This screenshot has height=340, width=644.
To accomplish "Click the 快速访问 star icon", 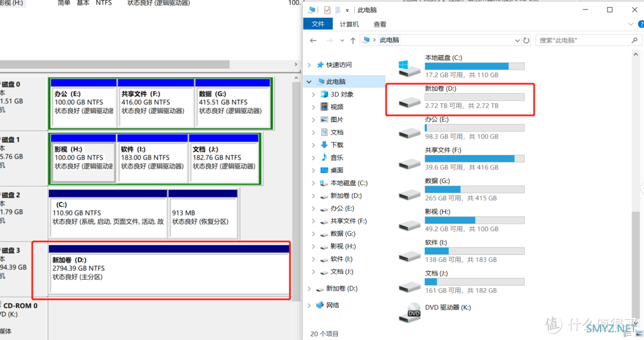I will (x=320, y=65).
